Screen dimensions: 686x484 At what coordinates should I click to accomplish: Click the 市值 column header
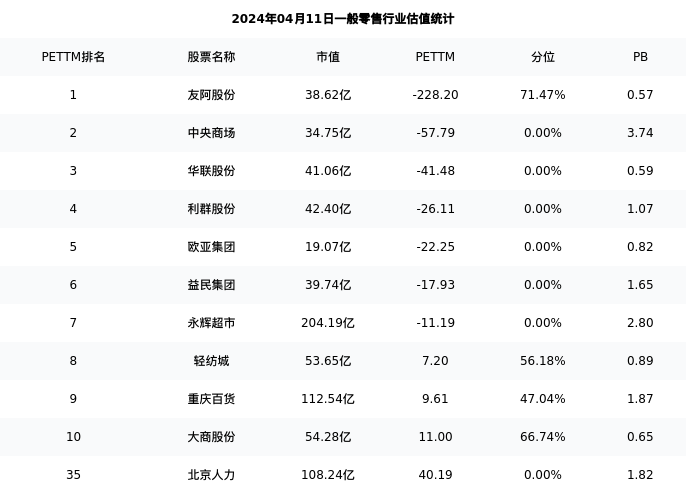click(328, 57)
